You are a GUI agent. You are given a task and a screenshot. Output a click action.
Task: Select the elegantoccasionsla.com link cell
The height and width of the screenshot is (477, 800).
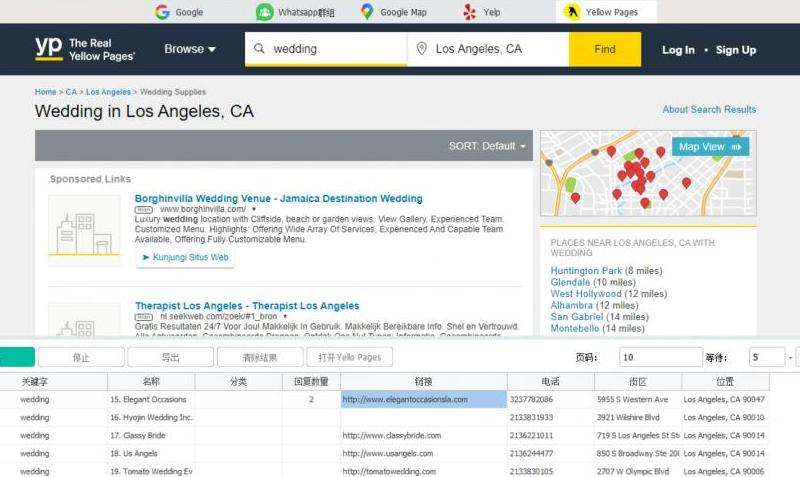[423, 399]
